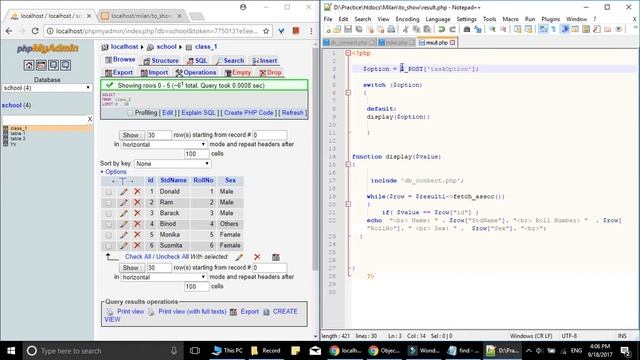Click the red delete X for Susmita row
The width and height of the screenshot is (640, 360).
point(137,246)
